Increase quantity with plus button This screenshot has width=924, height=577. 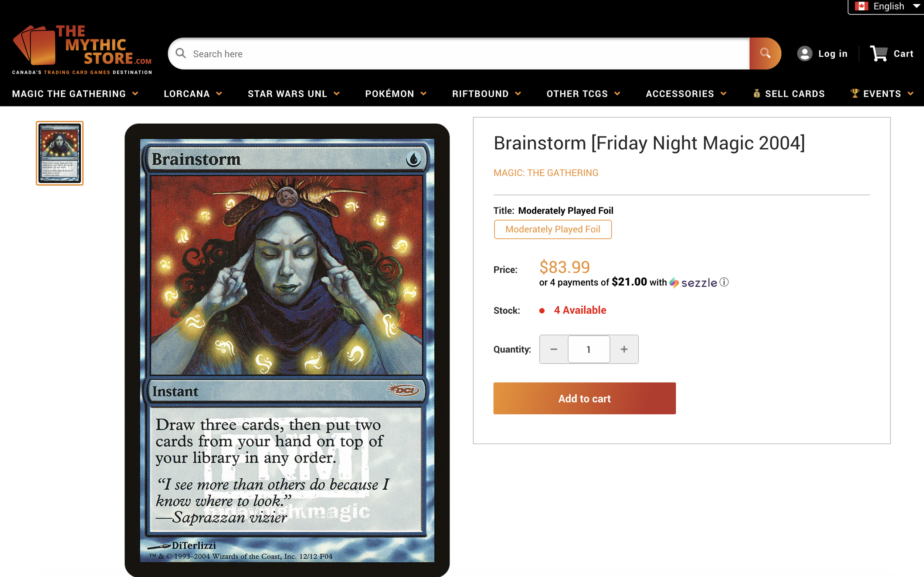[624, 349]
